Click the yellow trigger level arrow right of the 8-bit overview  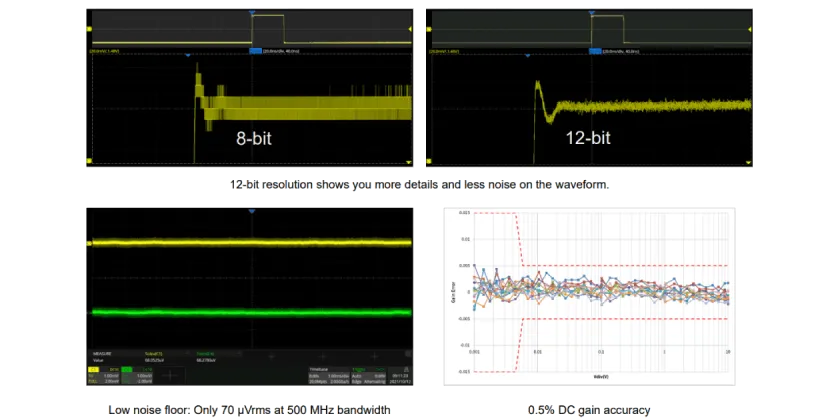410,29
